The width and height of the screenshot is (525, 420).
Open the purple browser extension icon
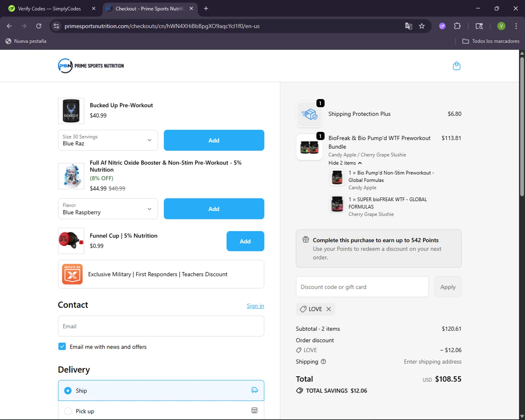442,26
